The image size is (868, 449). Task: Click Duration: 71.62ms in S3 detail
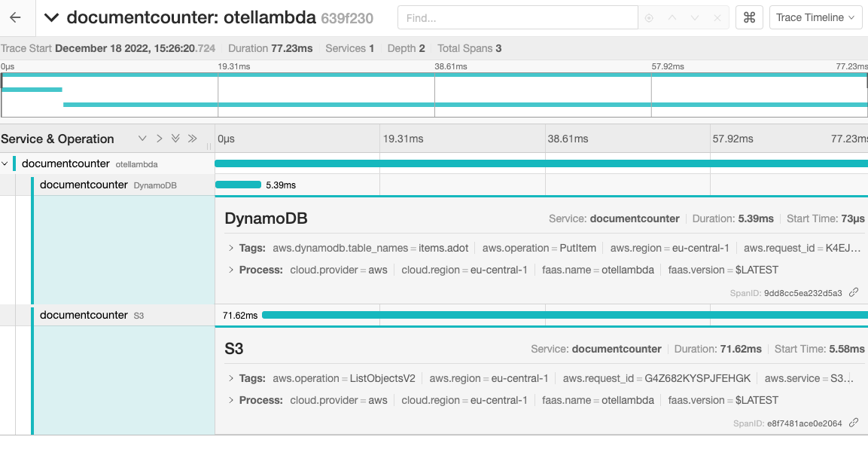tap(718, 349)
